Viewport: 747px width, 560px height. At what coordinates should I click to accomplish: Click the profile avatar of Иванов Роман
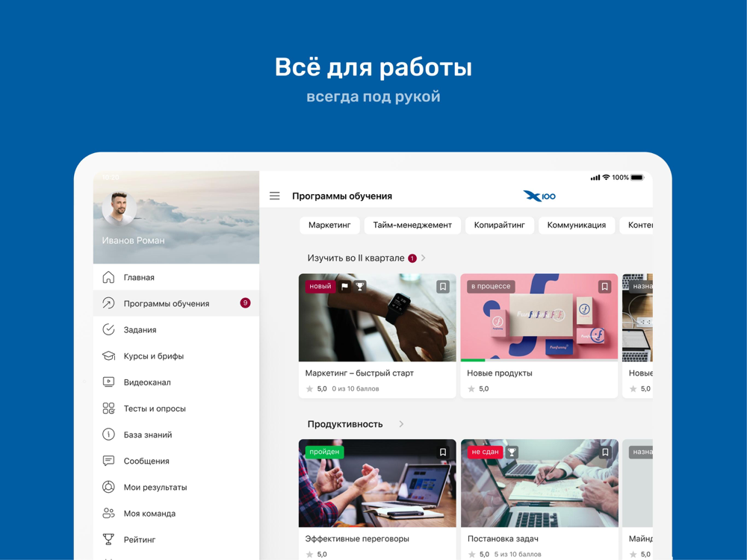(x=119, y=208)
